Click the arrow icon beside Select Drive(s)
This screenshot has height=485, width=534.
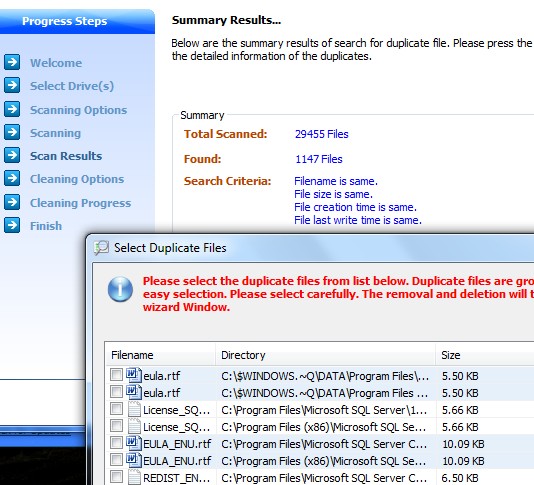pos(12,85)
